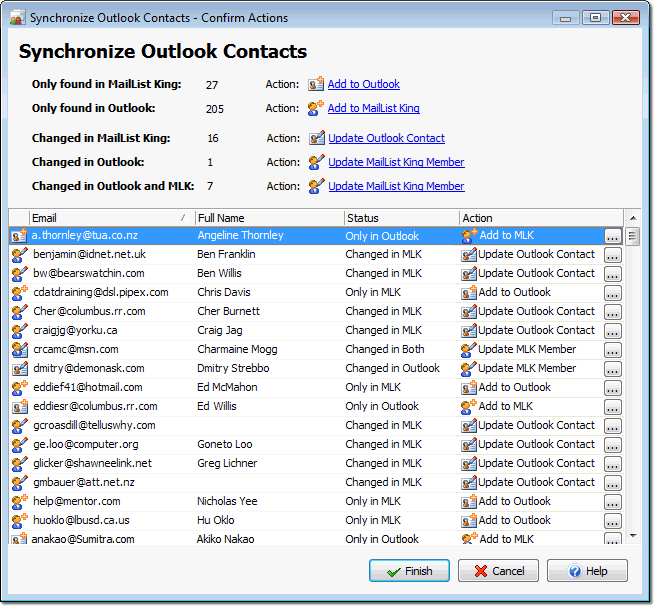Click the contact card icon left of a.thornley@tua.co.nz

pos(19,236)
